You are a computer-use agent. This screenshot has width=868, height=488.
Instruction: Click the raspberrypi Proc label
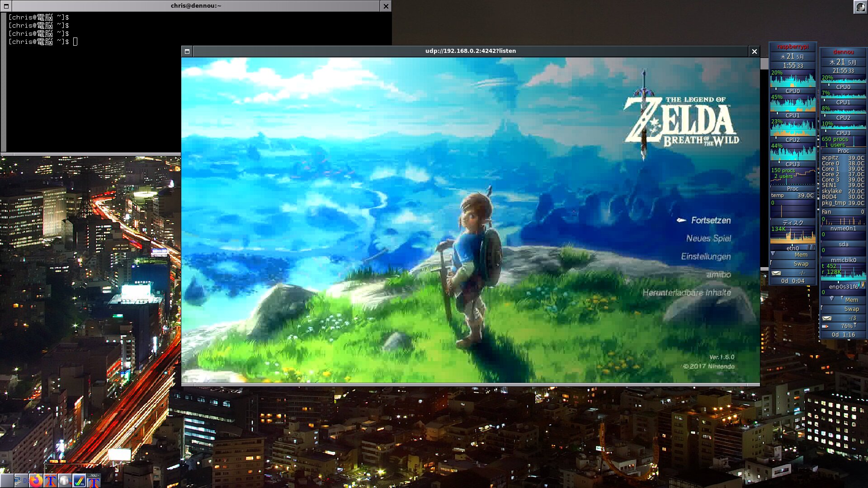click(793, 188)
